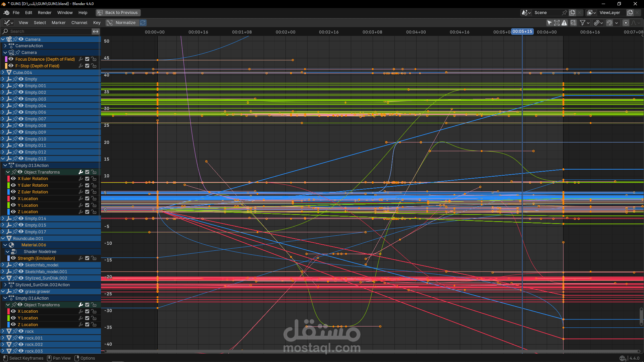Toggle the proportional editing circle icon

(x=626, y=23)
